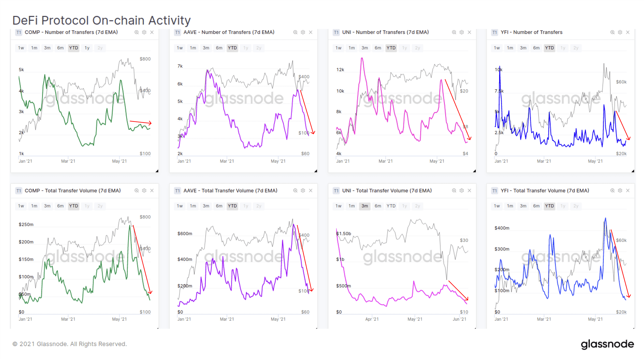Select 6m on YFI Total Transfer Volume chart
This screenshot has height=359, width=644.
pos(536,206)
